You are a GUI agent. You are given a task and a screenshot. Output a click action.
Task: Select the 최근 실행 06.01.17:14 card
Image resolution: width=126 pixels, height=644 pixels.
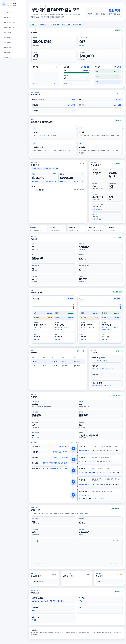(x=53, y=41)
